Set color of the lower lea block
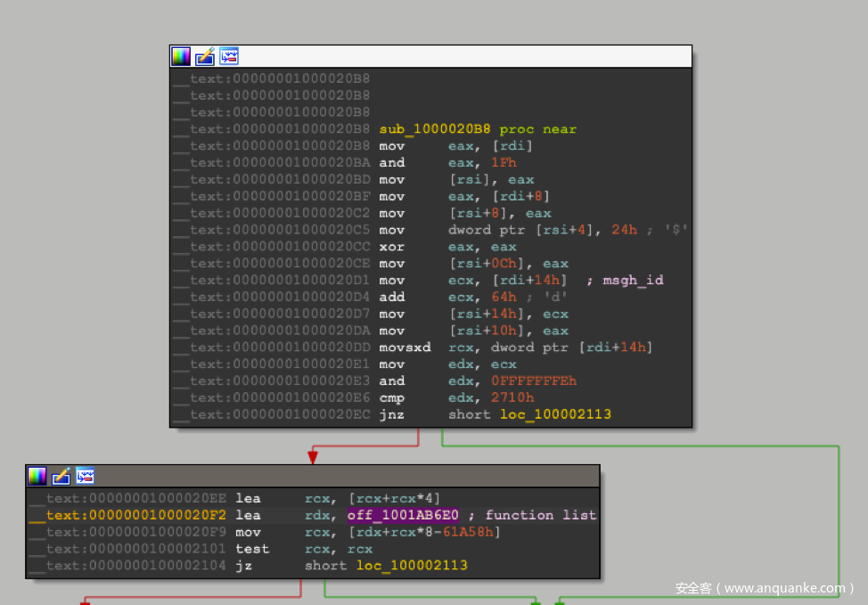The width and height of the screenshot is (868, 605). click(37, 476)
